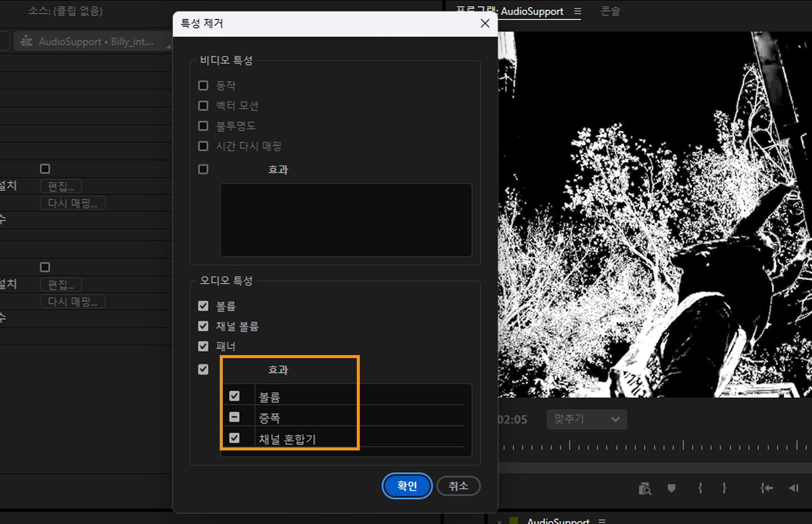Click the second 다시 매핑... button

pos(73,301)
